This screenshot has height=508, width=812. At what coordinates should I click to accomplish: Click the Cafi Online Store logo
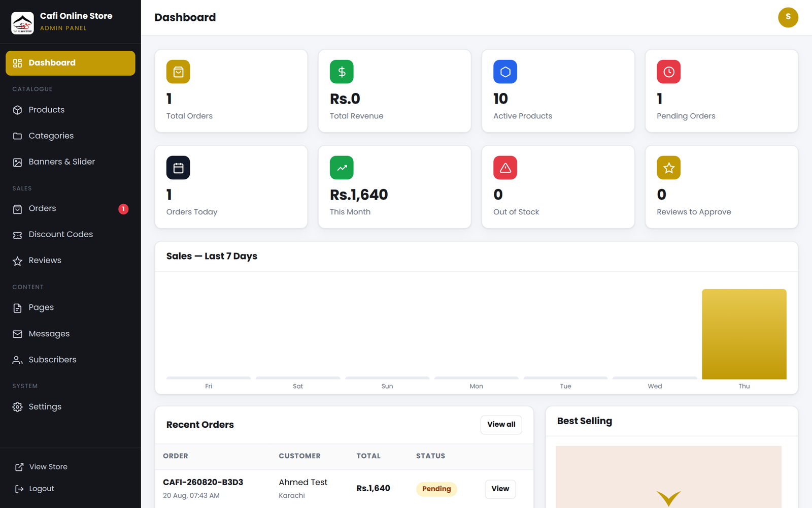(x=22, y=23)
